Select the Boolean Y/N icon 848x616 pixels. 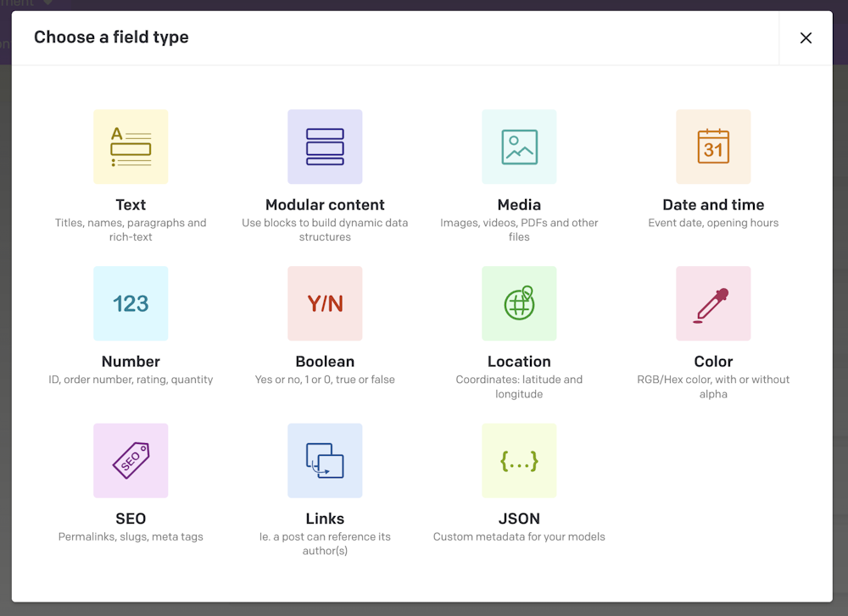click(x=325, y=303)
